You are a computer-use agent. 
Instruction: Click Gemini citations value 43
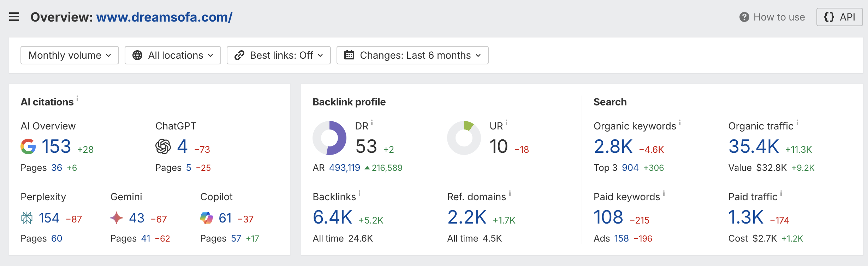point(137,218)
